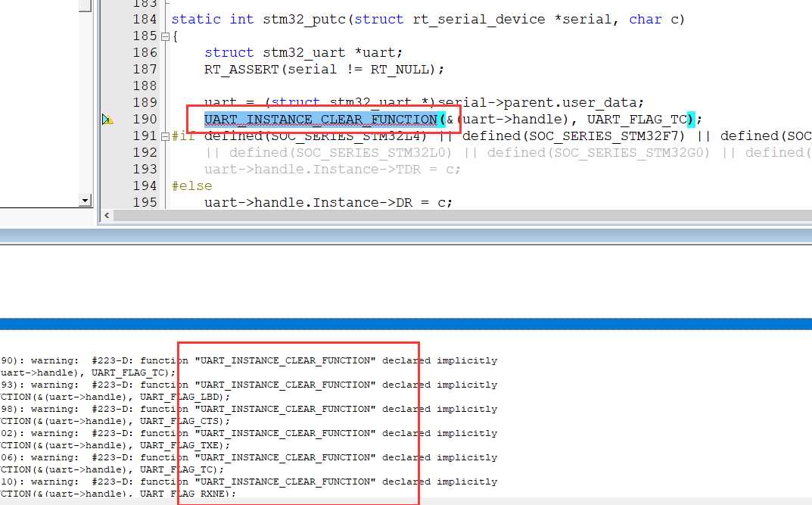Click line number 195 in the gutter
The image size is (812, 505).
[145, 202]
